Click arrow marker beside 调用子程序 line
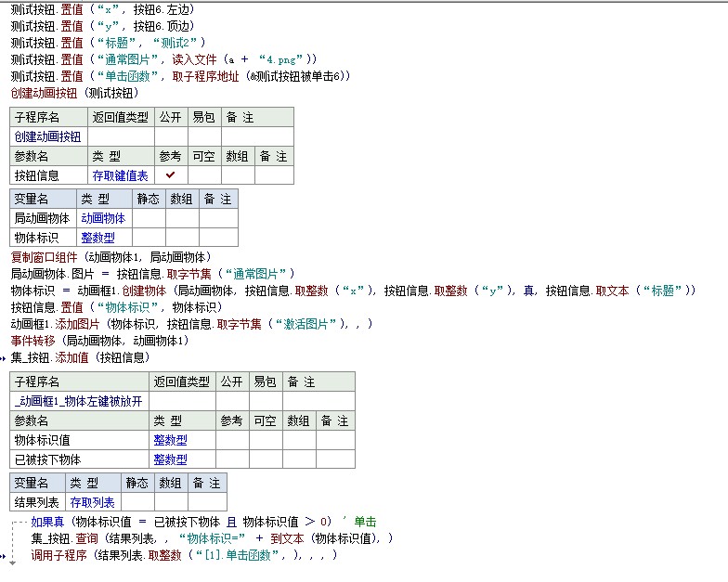 [5, 556]
